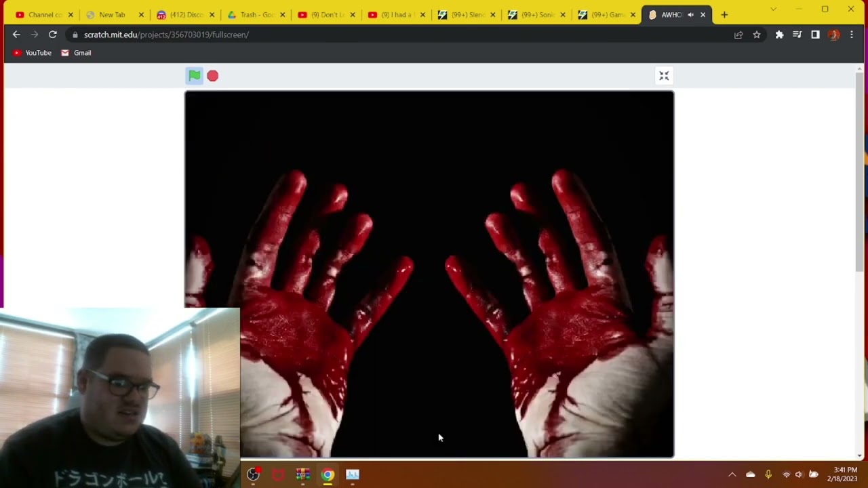This screenshot has height=488, width=868.
Task: Open the picture app icon in taskbar
Action: pyautogui.click(x=353, y=474)
